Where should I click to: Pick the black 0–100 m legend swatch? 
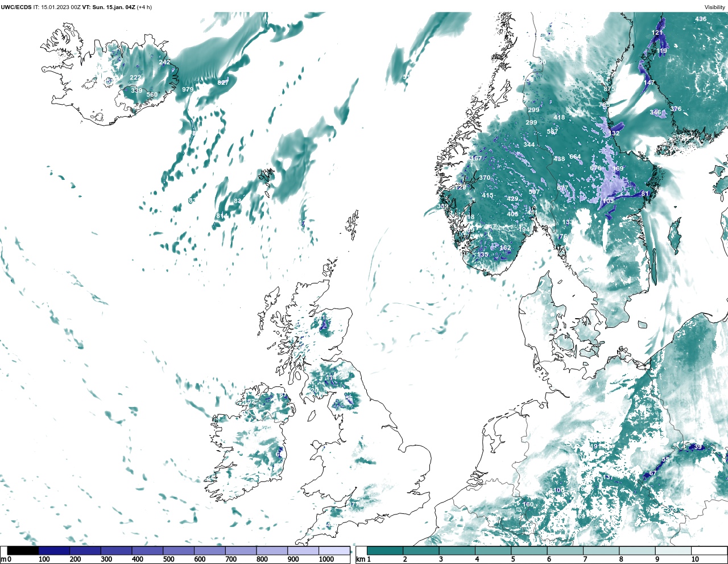point(23,551)
